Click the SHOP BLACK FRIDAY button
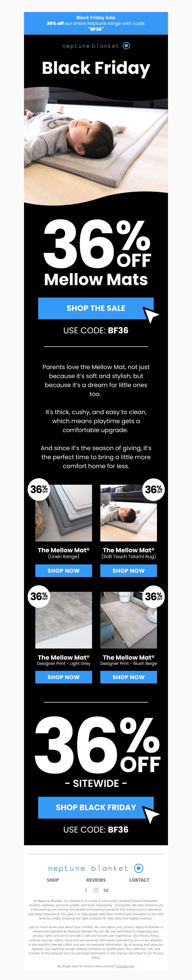The width and height of the screenshot is (192, 980). 96,807
